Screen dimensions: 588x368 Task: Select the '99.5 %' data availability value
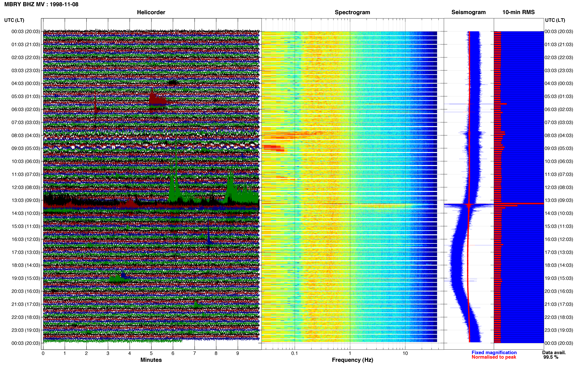551,357
